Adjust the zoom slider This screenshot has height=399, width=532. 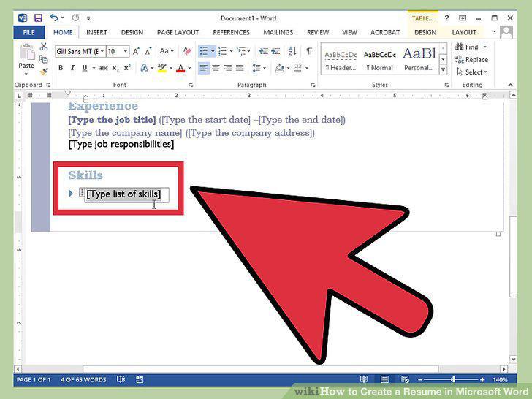[x=453, y=380]
